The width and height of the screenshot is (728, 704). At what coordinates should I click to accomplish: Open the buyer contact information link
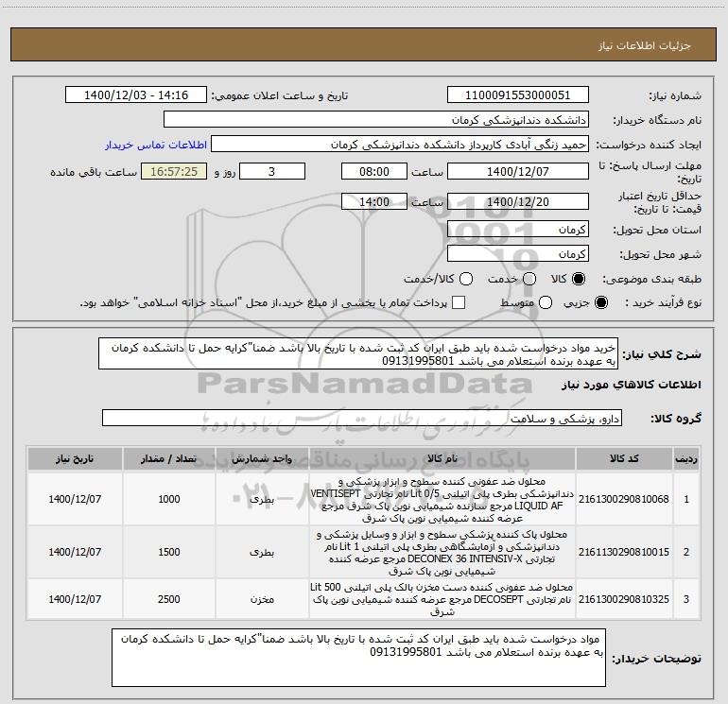[156, 145]
